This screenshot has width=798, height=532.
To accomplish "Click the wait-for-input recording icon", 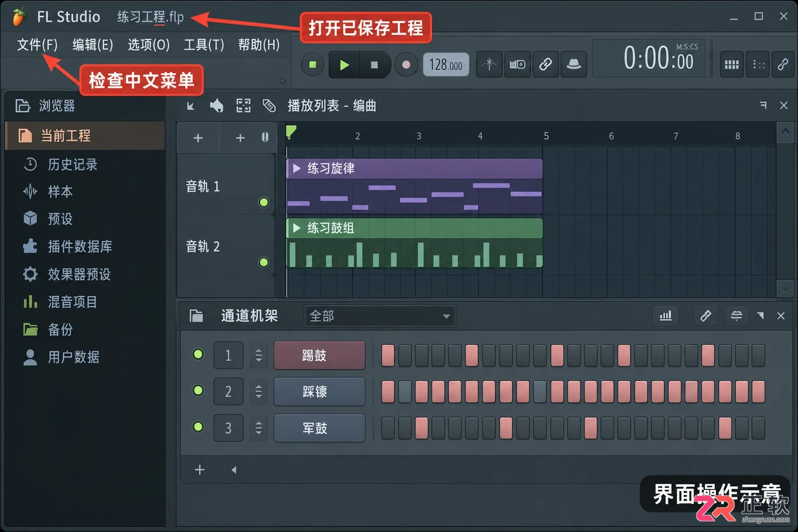I will [x=518, y=64].
